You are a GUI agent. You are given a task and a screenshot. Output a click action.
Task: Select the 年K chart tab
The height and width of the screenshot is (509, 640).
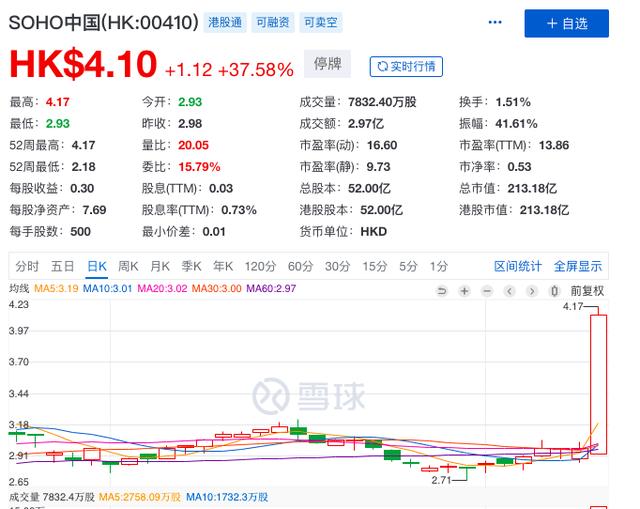223,267
